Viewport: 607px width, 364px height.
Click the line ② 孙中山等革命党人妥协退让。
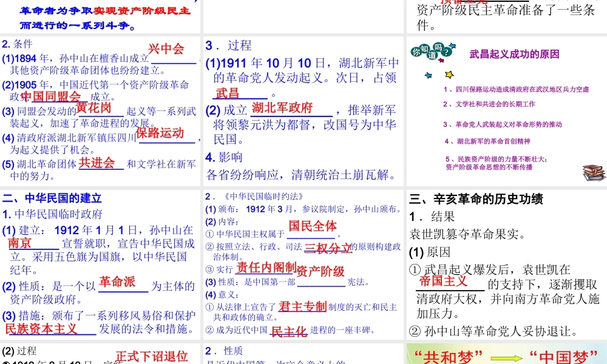pos(494,331)
